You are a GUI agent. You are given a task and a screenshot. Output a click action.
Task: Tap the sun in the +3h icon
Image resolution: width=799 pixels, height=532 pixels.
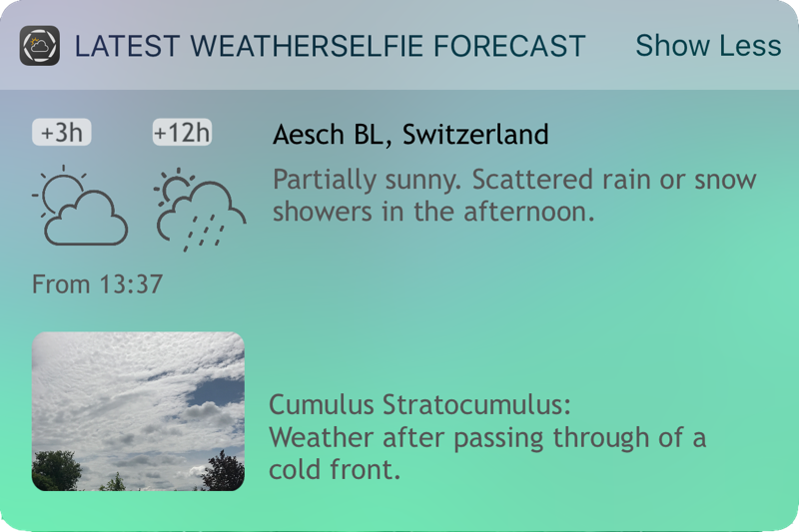[61, 192]
